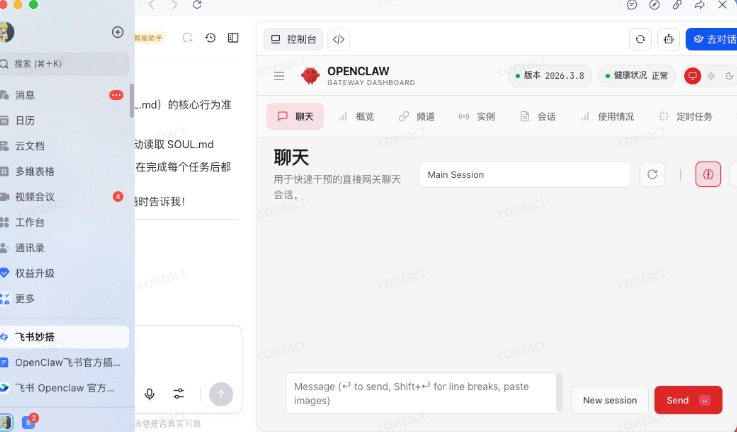Switch to the 定时任务 scheduled tasks tab
The width and height of the screenshot is (737, 432).
click(686, 117)
